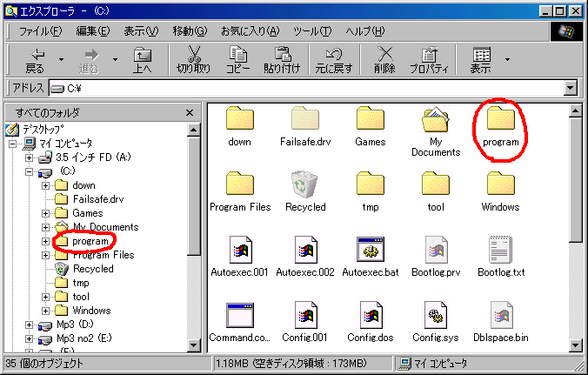Select the Autoexec.001 file icon
This screenshot has width=588, height=375.
241,250
